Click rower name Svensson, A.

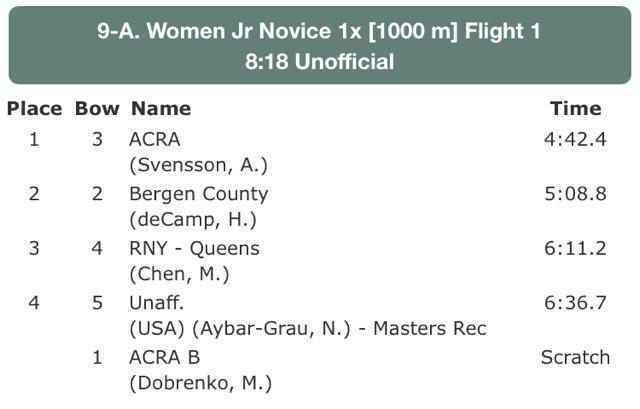coord(198,164)
